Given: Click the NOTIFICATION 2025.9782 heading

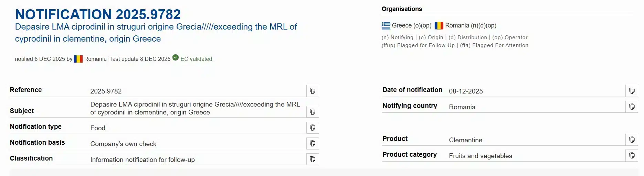Looking at the screenshot, I should click(98, 14).
